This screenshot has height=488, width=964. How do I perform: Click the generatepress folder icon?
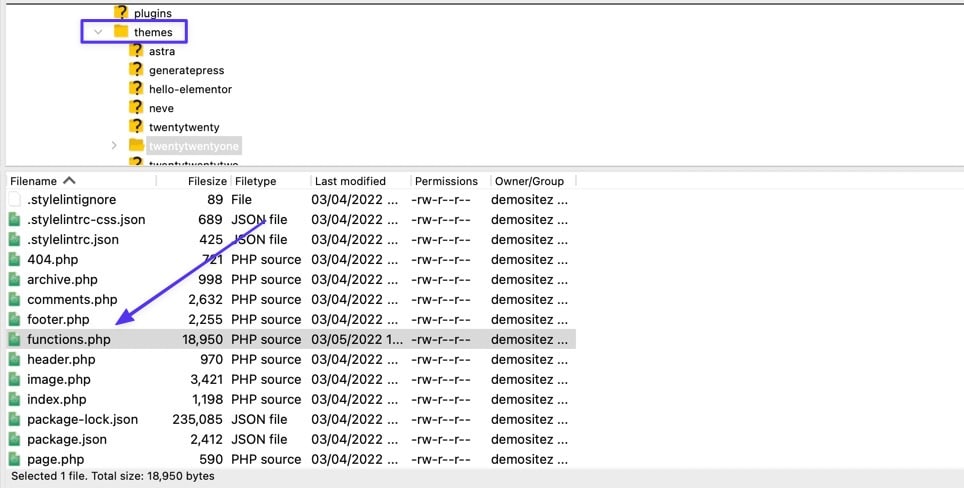136,70
